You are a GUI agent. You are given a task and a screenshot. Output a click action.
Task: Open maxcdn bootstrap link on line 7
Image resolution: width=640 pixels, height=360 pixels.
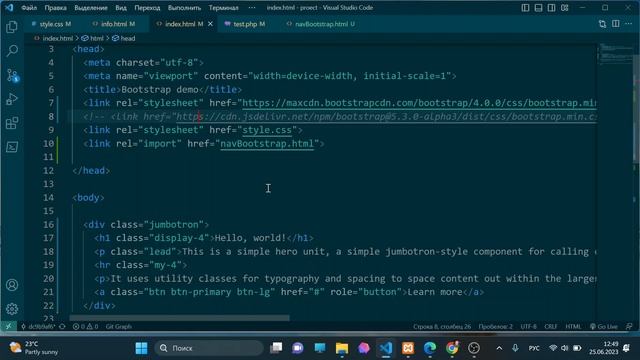(x=419, y=103)
